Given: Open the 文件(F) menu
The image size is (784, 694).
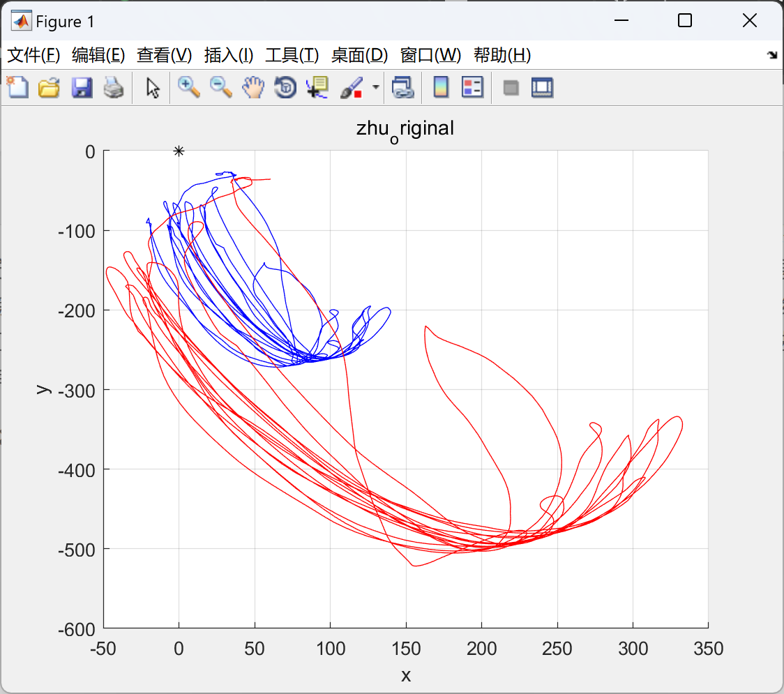Looking at the screenshot, I should click(33, 55).
